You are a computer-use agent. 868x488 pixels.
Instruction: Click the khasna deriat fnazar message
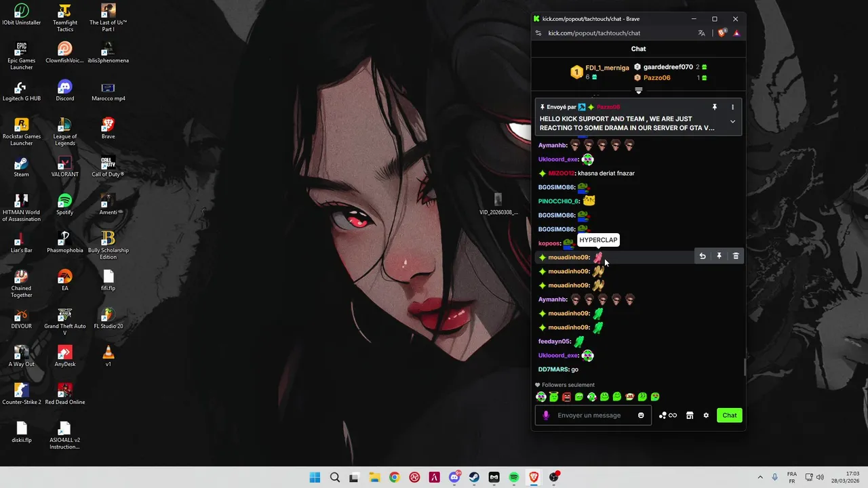click(606, 174)
